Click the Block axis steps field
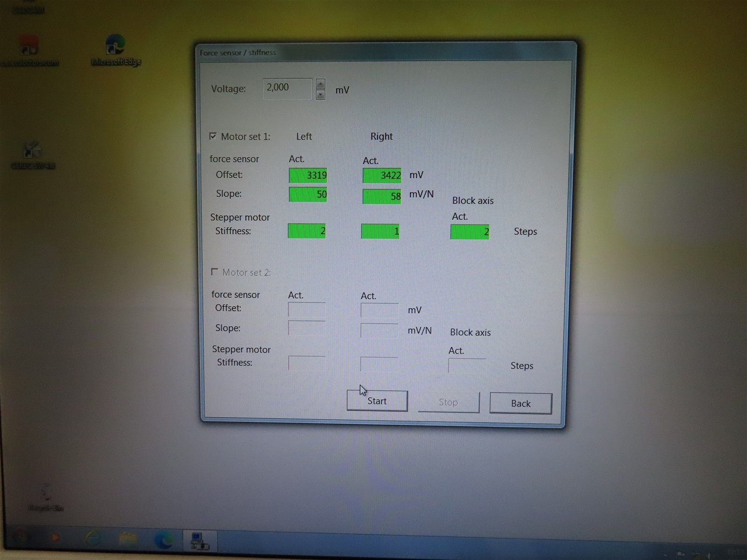The image size is (747, 560). [x=469, y=231]
